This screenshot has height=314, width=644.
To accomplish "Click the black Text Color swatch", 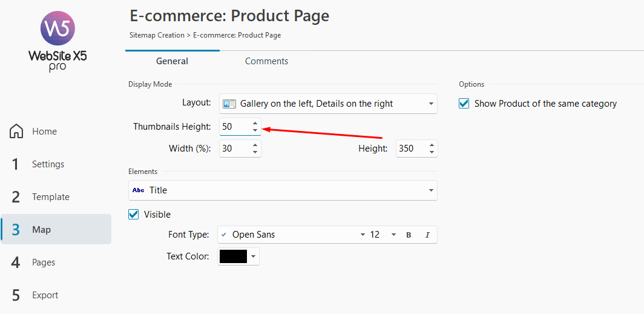I will 233,256.
